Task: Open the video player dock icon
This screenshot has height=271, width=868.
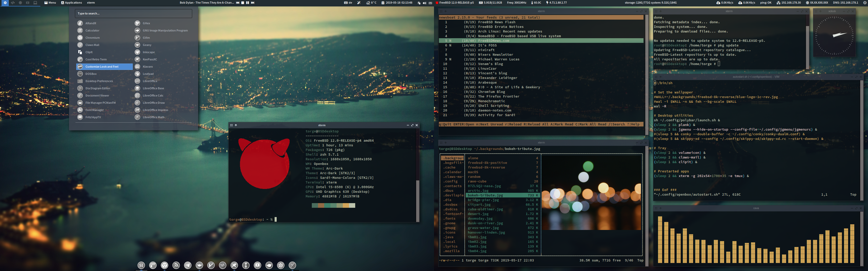Action: 257,265
